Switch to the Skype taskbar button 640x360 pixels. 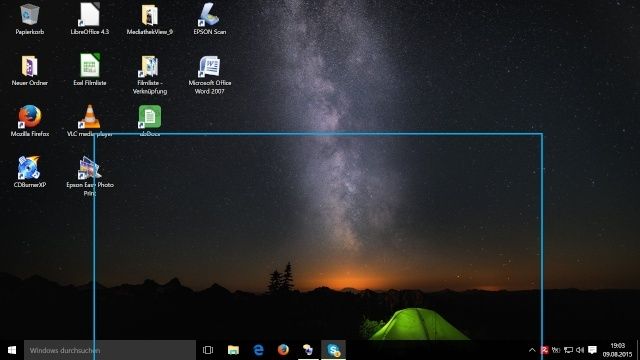(333, 350)
